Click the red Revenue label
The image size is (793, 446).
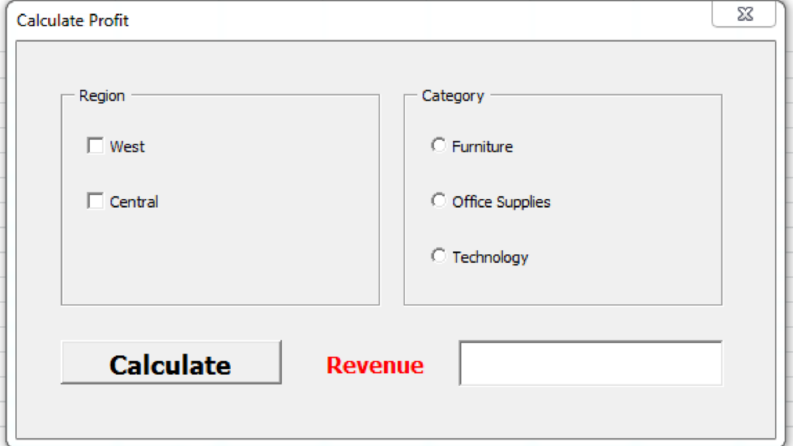pos(375,365)
